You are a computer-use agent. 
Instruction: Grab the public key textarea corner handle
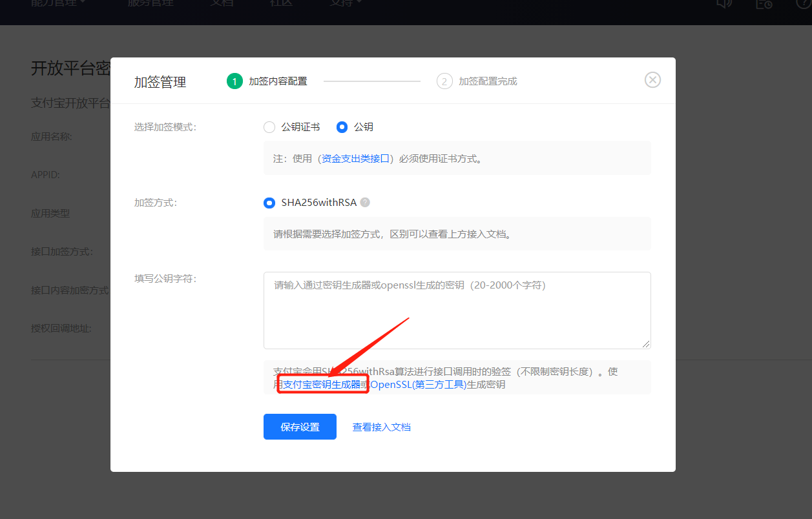point(646,344)
